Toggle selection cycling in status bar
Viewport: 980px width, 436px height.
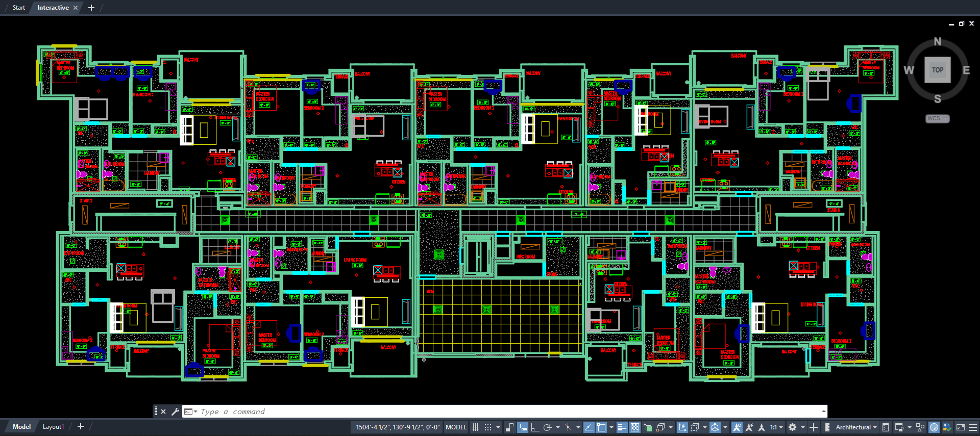648,427
